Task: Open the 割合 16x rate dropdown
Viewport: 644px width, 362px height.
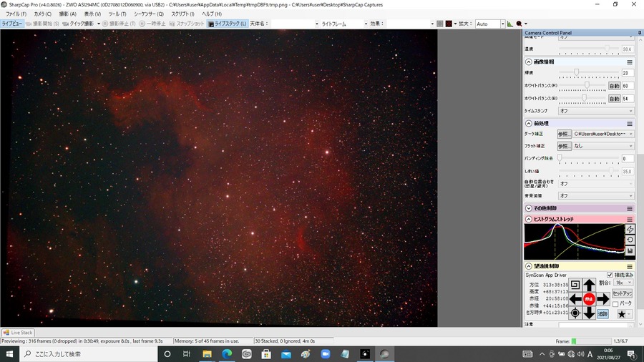Action: click(x=623, y=283)
